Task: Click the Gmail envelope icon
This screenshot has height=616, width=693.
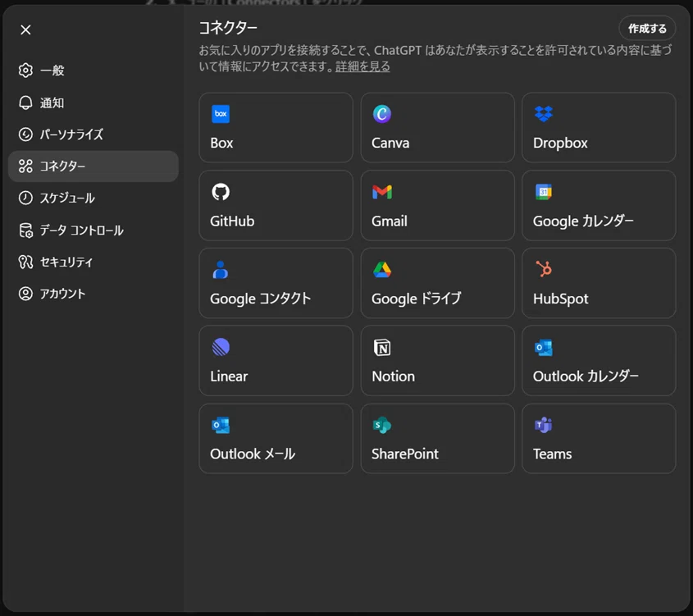Action: (382, 192)
